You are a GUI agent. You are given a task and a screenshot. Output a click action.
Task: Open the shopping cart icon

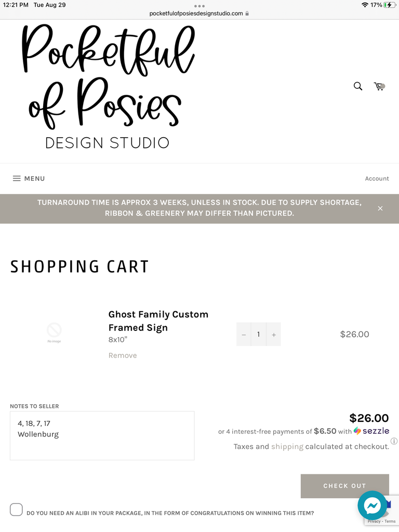[x=379, y=86]
